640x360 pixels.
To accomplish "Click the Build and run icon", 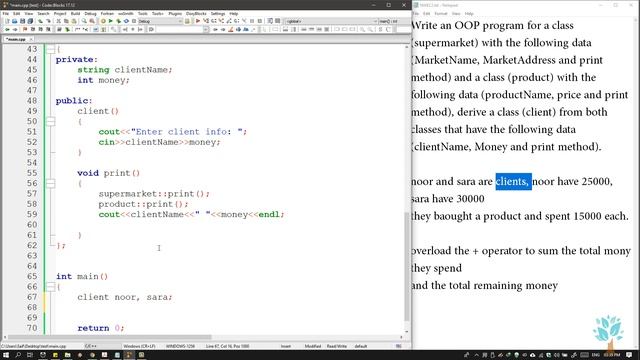I will (x=118, y=21).
